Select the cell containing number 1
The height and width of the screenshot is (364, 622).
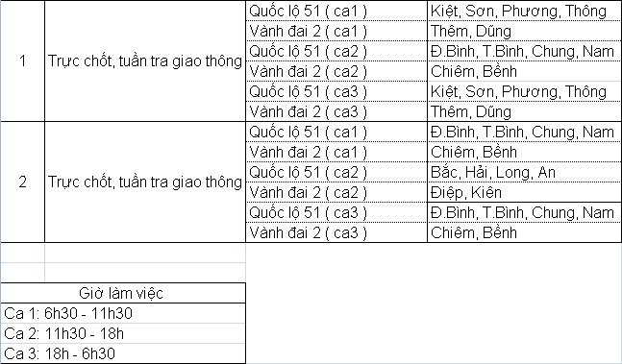point(23,61)
